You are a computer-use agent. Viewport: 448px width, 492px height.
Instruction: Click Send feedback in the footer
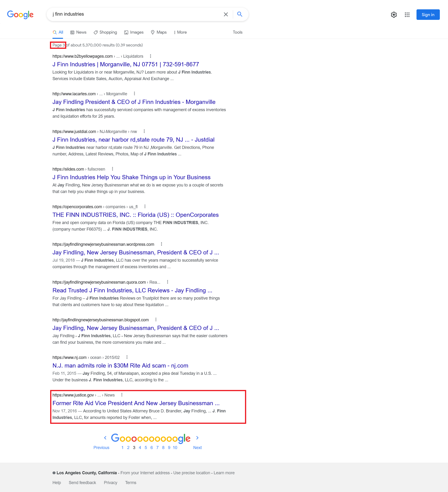coord(82,482)
